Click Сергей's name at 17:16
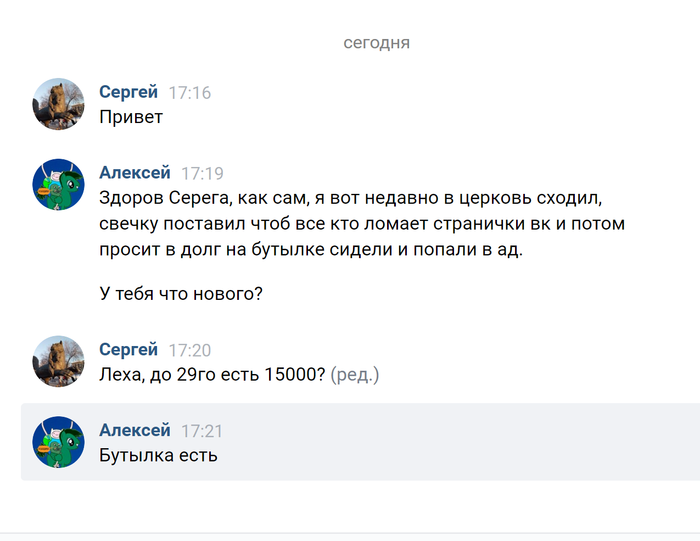 pyautogui.click(x=128, y=92)
